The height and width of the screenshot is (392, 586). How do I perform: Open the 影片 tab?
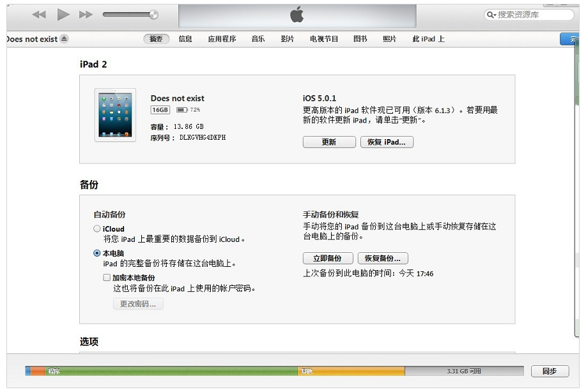tap(287, 39)
